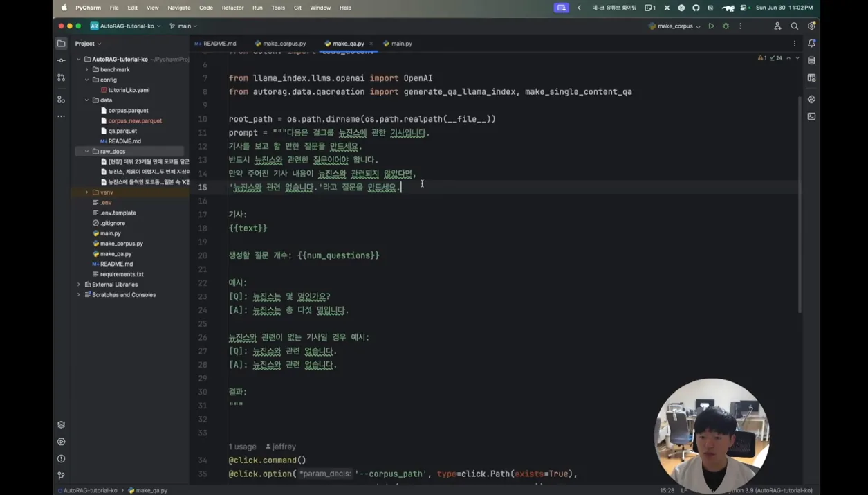This screenshot has width=868, height=495.
Task: Open the Database tool window icon
Action: tap(811, 61)
